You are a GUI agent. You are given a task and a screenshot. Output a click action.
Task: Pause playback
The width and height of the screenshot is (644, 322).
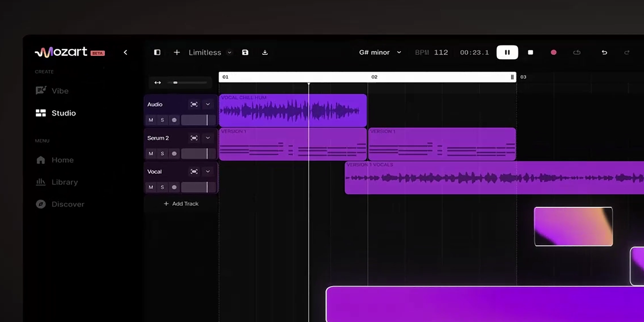[507, 52]
